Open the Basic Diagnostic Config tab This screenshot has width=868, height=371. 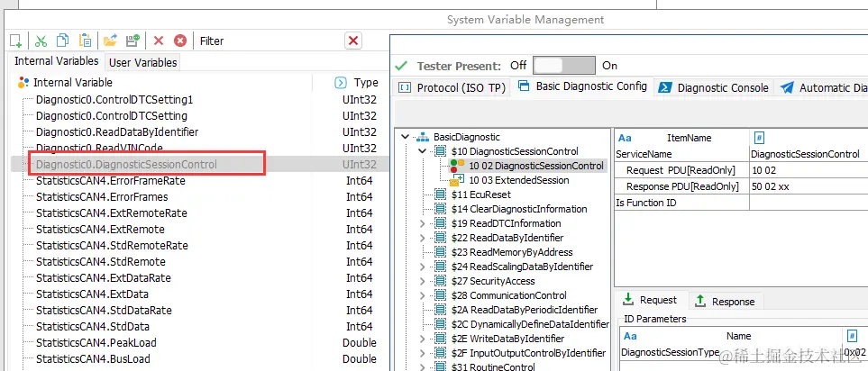click(x=584, y=86)
